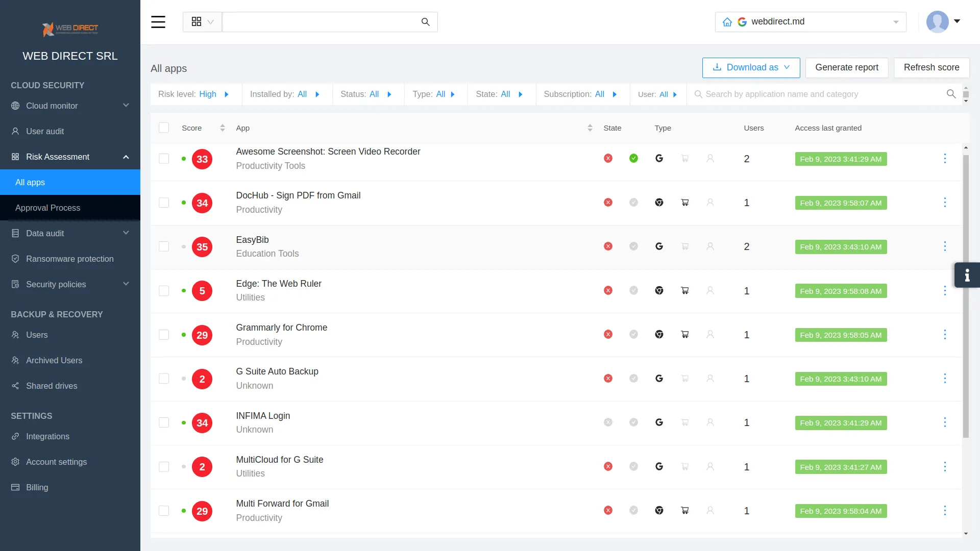This screenshot has width=980, height=551.
Task: Open Archived Users page
Action: (70, 360)
